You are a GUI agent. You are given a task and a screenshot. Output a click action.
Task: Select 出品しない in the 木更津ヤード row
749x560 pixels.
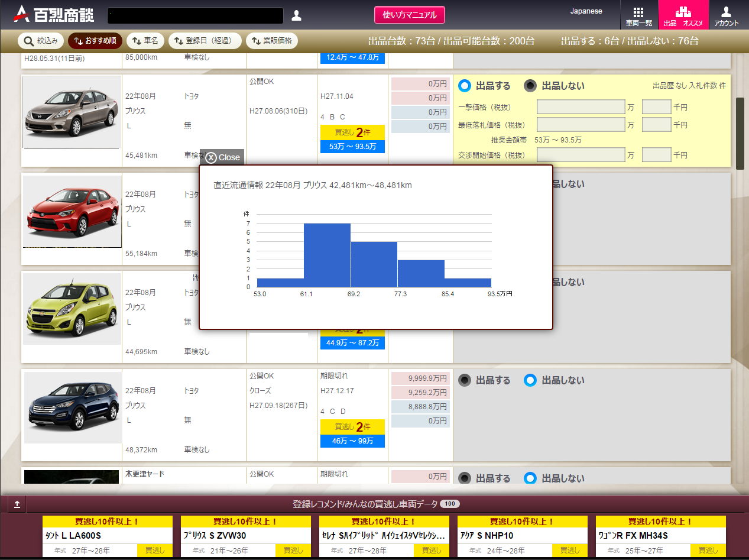pos(531,478)
